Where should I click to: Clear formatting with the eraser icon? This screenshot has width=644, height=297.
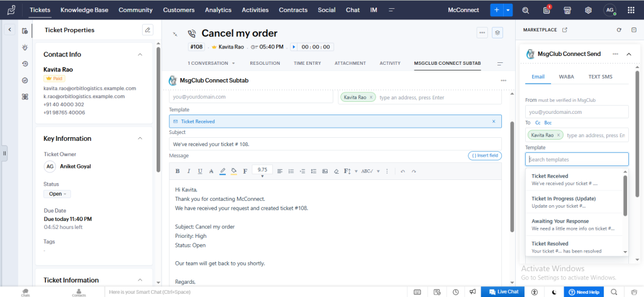[x=336, y=171]
